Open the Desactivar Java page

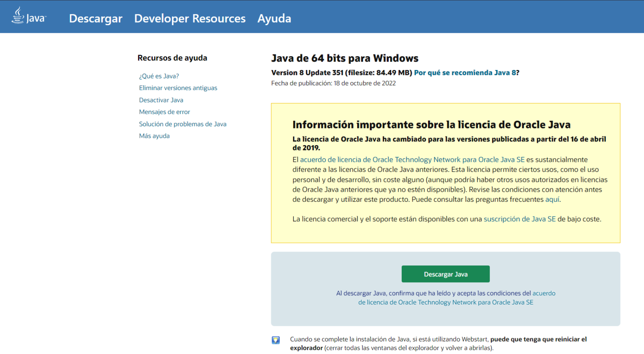pyautogui.click(x=161, y=100)
